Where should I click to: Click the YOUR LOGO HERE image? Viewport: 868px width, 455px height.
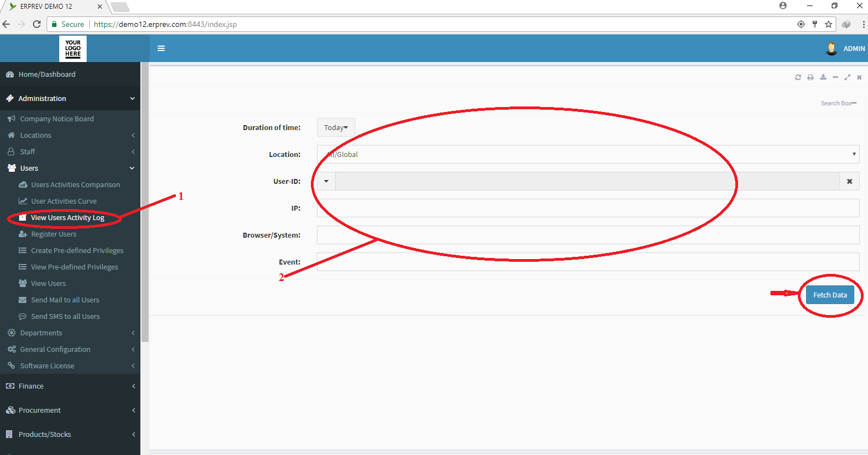click(73, 49)
